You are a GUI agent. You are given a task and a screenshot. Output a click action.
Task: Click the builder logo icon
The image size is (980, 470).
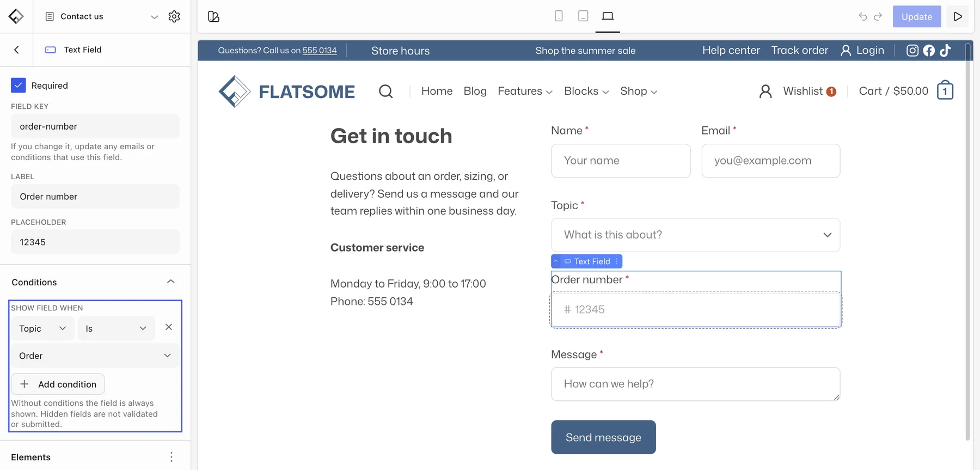coord(16,16)
